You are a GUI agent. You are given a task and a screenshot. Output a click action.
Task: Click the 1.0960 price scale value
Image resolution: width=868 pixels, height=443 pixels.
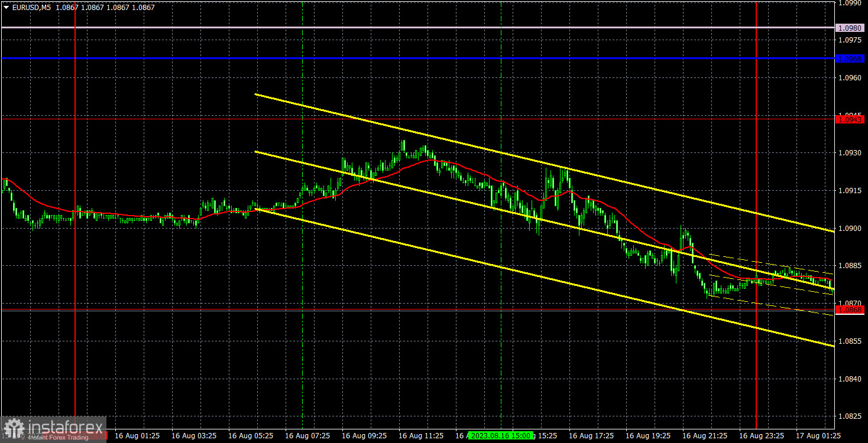(851, 78)
